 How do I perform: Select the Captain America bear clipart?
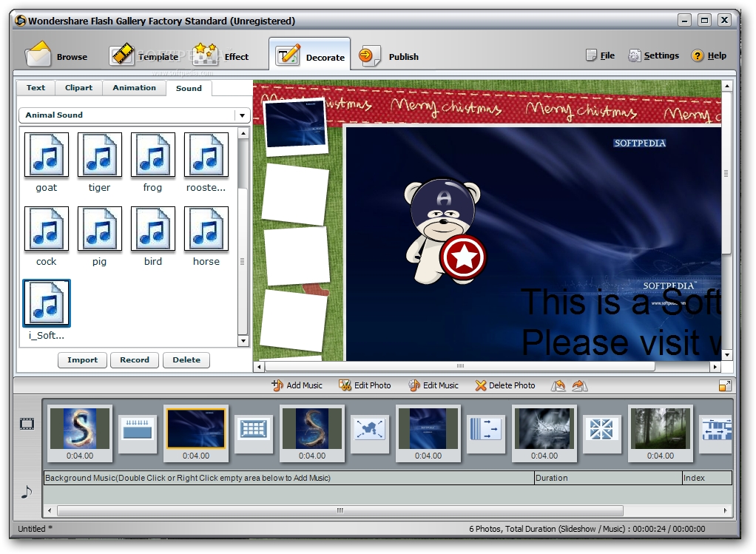click(445, 232)
